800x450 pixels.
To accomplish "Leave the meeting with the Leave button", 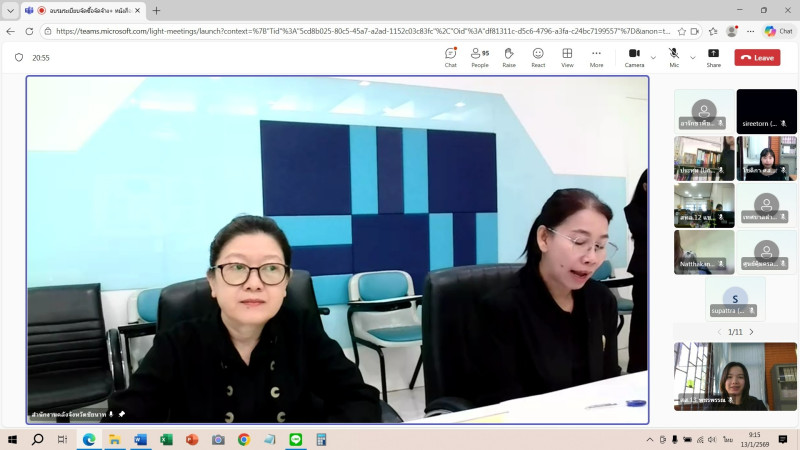I will [757, 58].
